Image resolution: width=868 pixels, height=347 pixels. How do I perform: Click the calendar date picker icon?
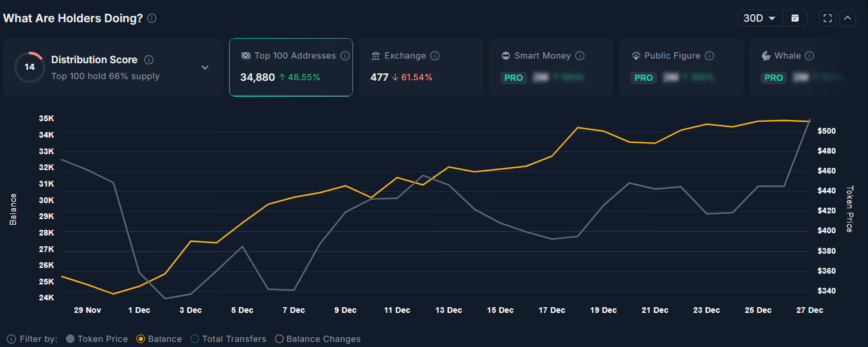[x=795, y=18]
